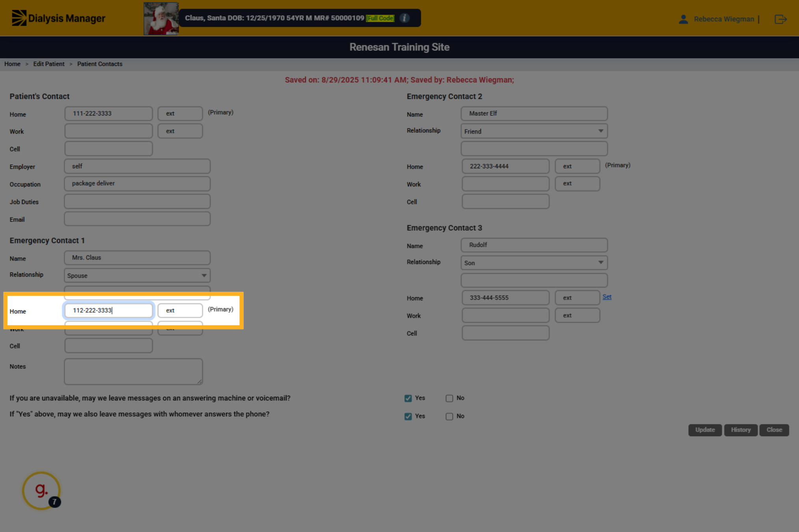This screenshot has width=799, height=532.
Task: Click the Dialysis Manager logo icon
Action: [19, 18]
